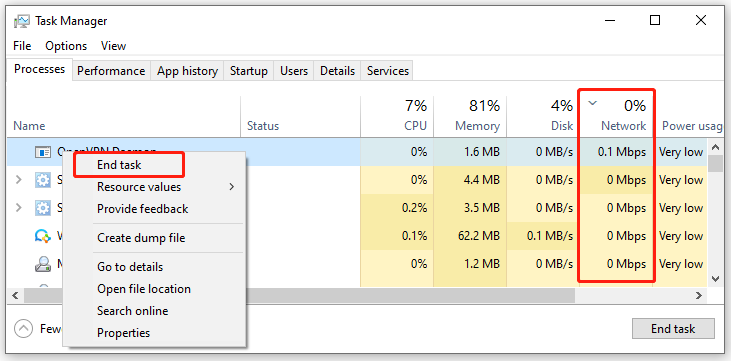
Task: Click the 0.1% CPU cell
Action: (397, 236)
